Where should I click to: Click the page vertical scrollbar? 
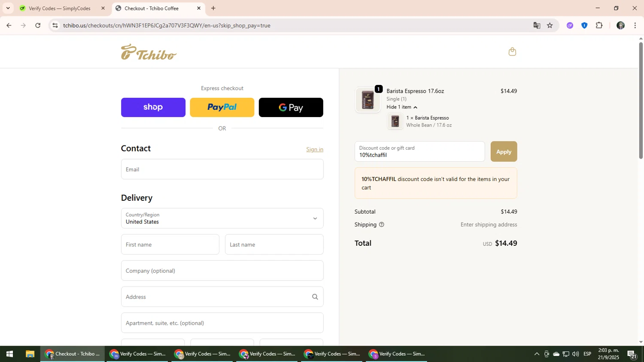point(641,100)
